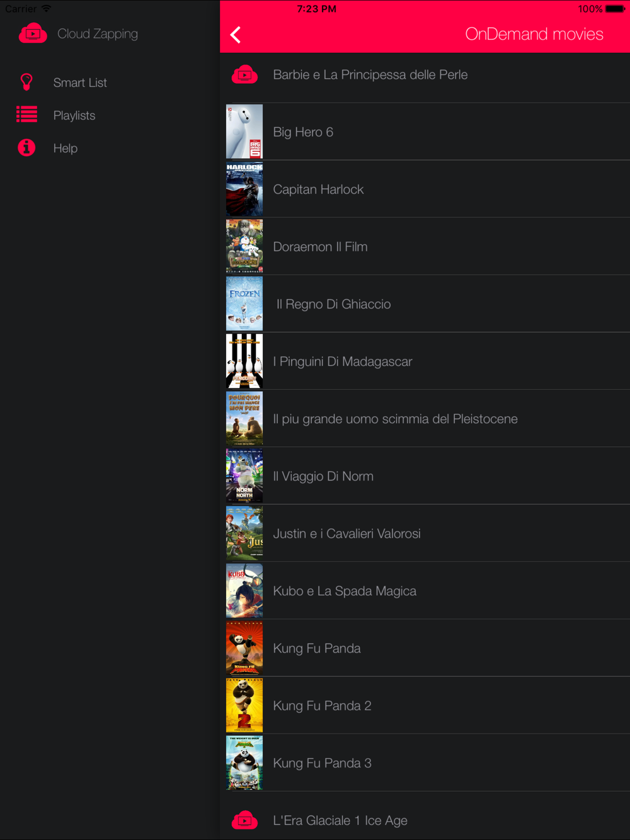Tap the cloud icon beside Barbie movie
The width and height of the screenshot is (630, 840).
point(244,75)
